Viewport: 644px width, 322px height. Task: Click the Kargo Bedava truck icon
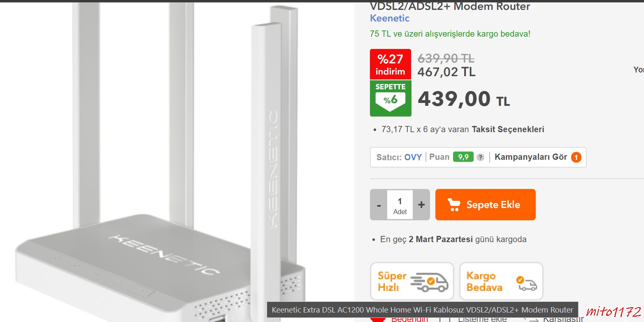526,283
